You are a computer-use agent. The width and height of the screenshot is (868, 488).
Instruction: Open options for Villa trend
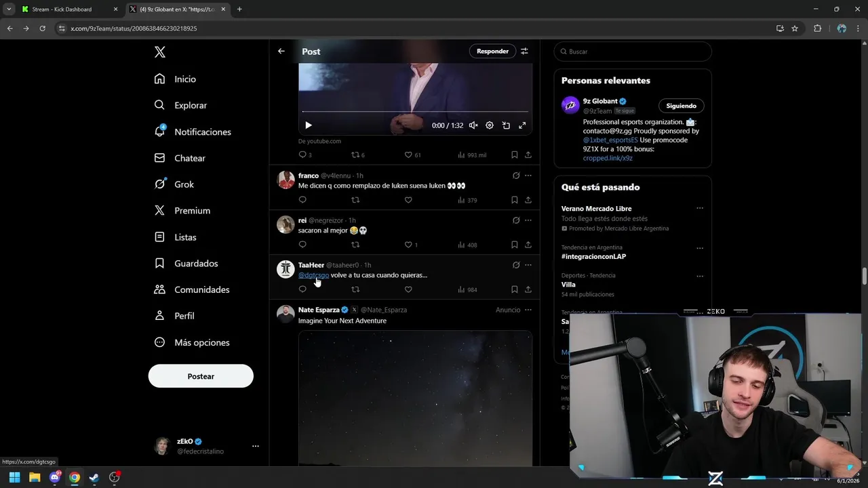coord(700,277)
